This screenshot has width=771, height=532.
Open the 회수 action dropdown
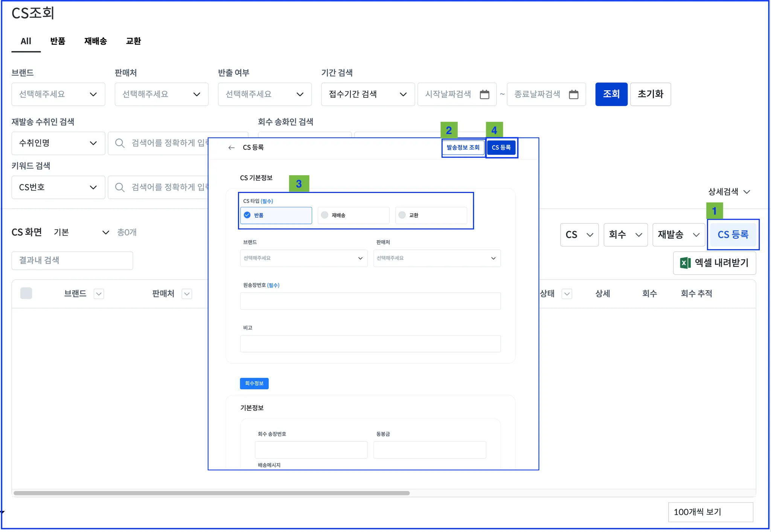point(625,235)
